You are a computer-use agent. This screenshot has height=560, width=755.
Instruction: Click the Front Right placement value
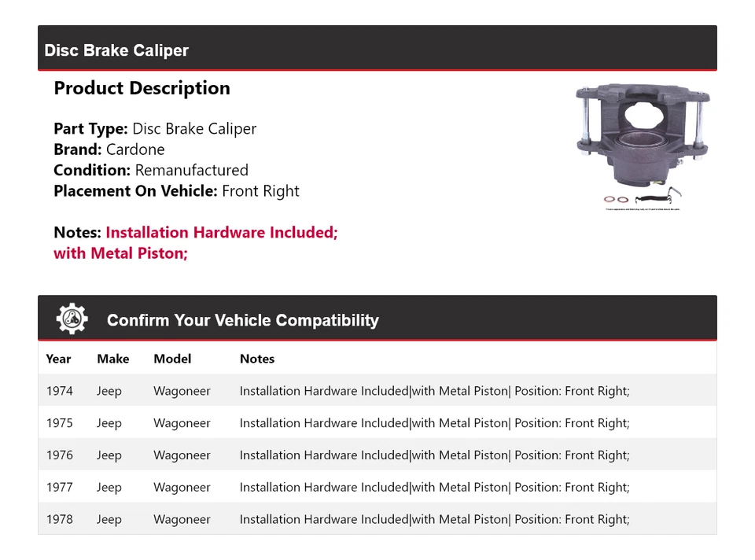click(260, 191)
